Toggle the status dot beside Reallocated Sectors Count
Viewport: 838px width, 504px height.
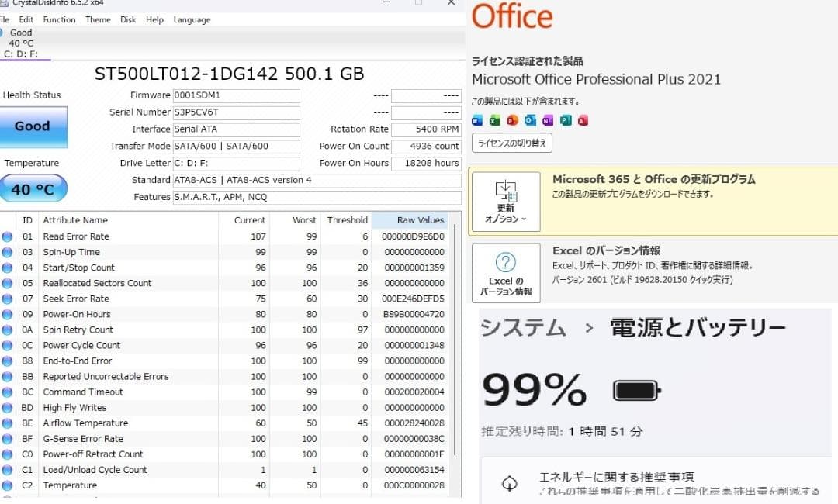point(8,283)
